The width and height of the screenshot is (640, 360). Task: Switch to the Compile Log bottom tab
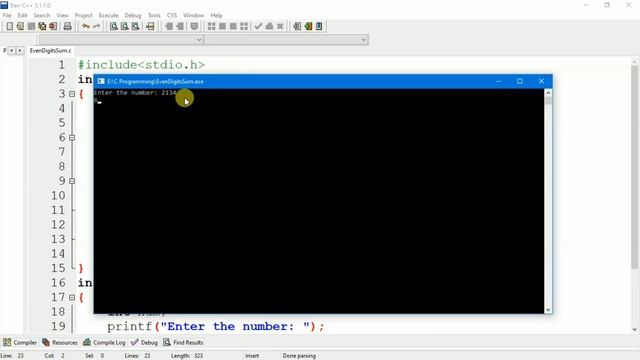click(x=104, y=342)
